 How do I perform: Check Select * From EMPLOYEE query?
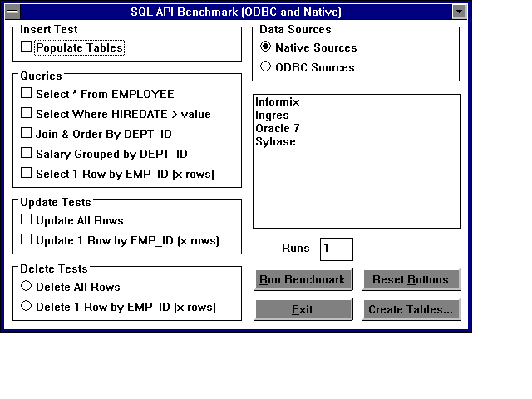[x=27, y=94]
